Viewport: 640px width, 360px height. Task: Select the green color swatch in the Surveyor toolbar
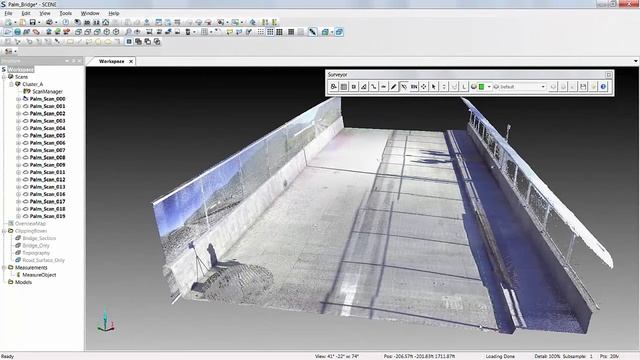pos(482,87)
